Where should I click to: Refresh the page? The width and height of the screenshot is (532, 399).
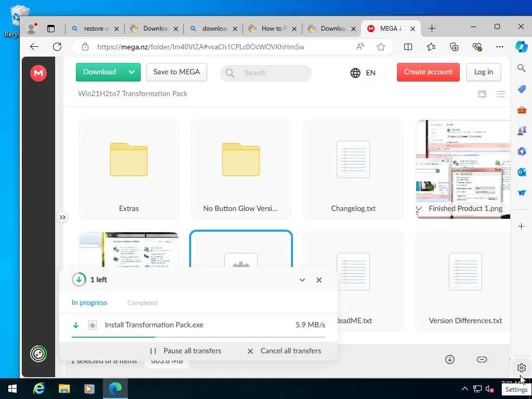[57, 47]
